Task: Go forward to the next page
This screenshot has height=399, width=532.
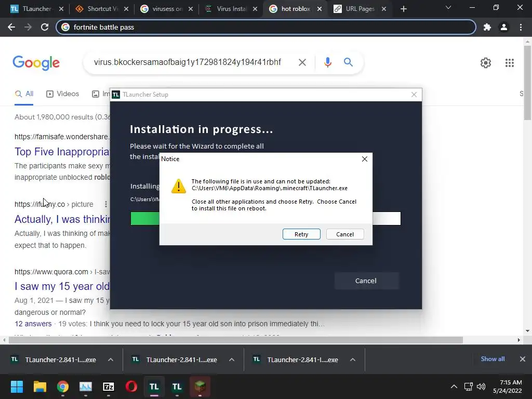Action: pyautogui.click(x=28, y=27)
